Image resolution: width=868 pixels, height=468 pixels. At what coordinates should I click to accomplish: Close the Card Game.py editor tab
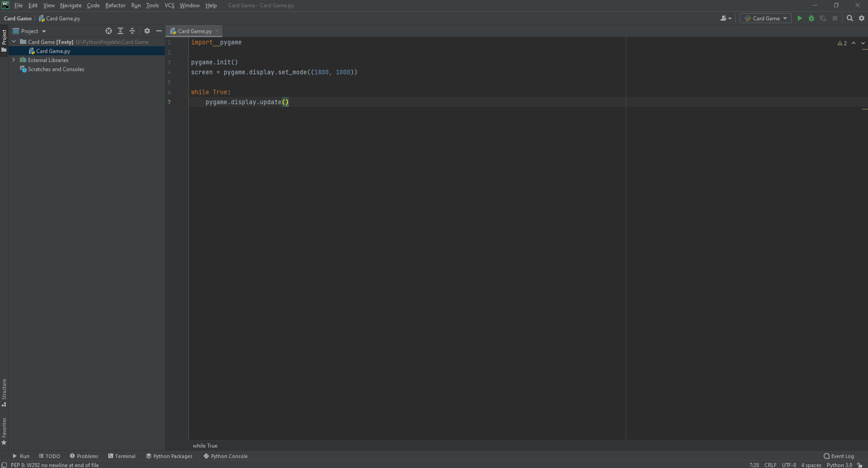tap(217, 31)
